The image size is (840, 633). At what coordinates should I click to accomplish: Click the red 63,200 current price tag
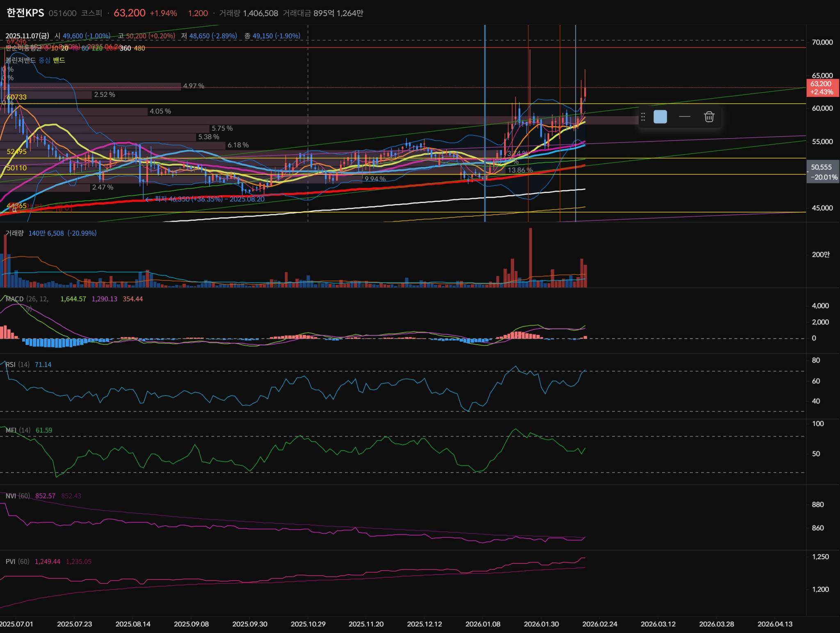coord(822,88)
